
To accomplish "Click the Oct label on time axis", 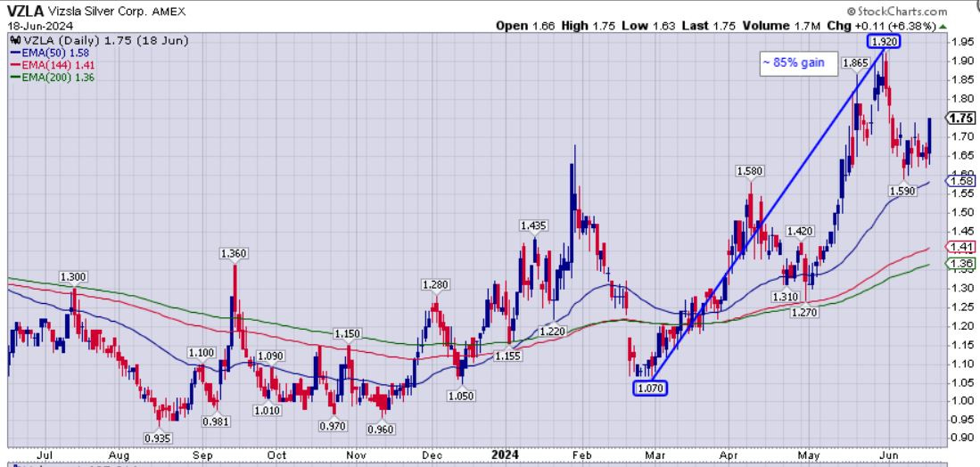I will coord(276,455).
